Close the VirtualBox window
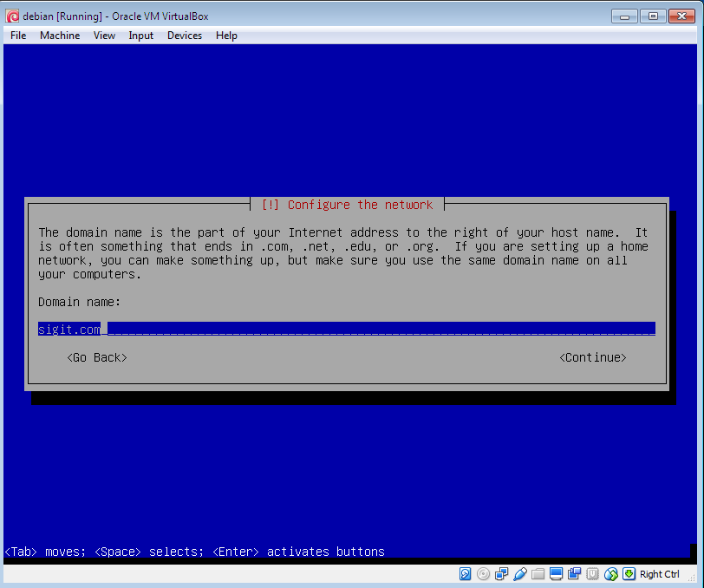 pyautogui.click(x=682, y=16)
